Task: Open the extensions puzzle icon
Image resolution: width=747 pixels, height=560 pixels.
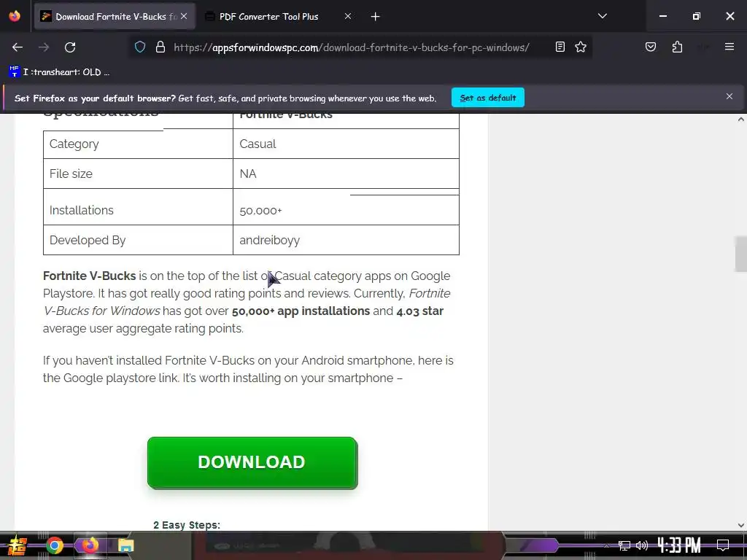Action: [678, 47]
